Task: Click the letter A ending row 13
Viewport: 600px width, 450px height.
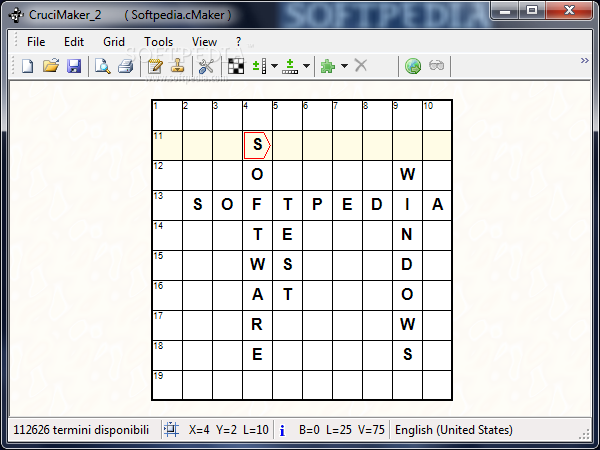Action: point(437,205)
